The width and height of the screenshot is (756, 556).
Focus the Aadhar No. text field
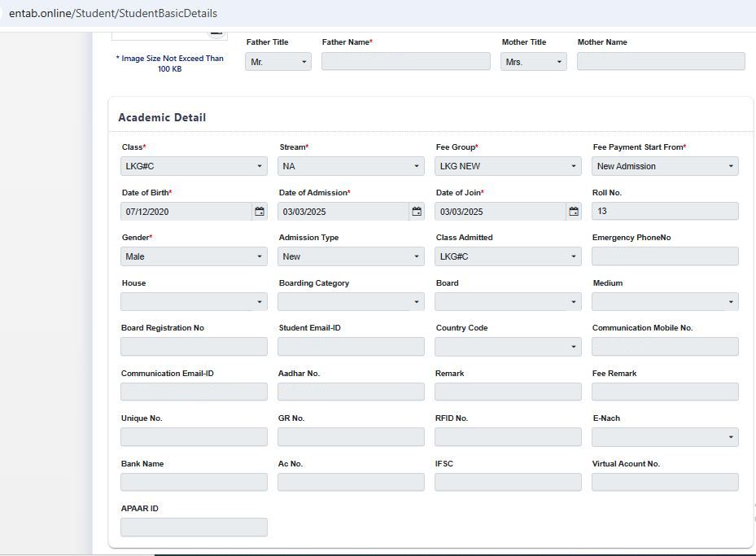351,392
